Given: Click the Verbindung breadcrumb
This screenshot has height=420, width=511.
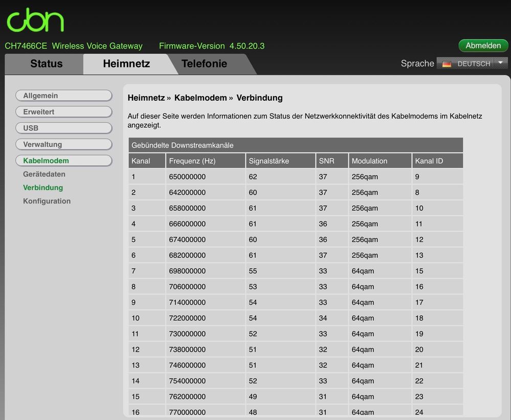Looking at the screenshot, I should [x=259, y=98].
